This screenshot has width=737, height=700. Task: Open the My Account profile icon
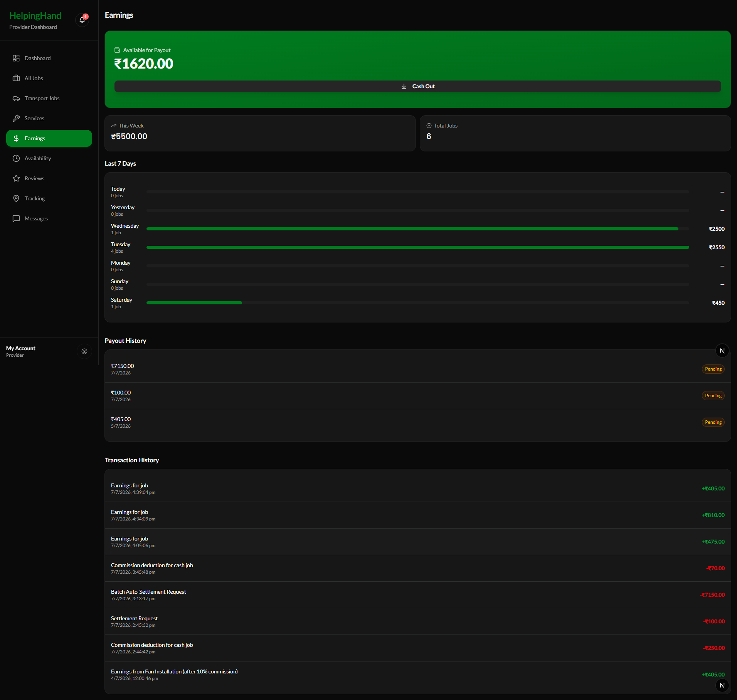(84, 351)
